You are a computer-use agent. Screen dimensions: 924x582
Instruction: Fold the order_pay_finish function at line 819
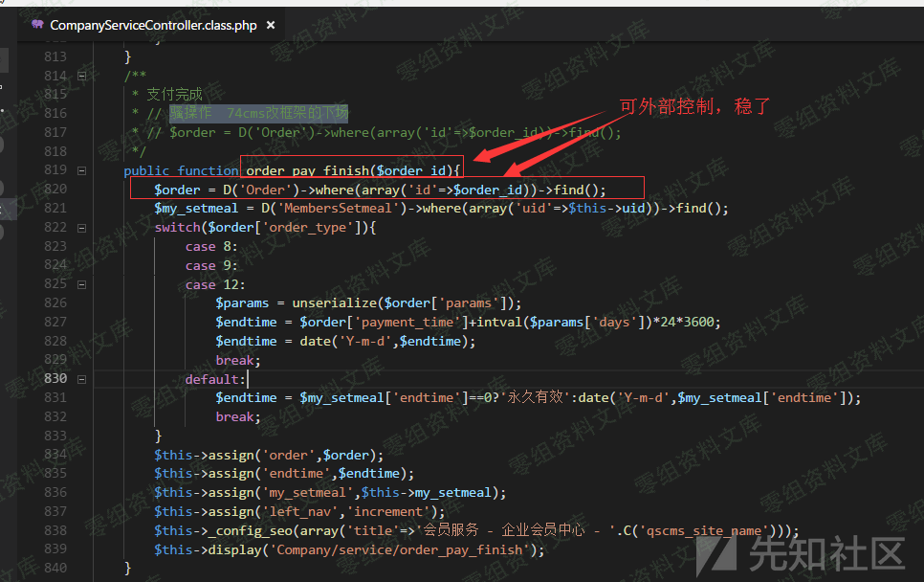tap(81, 170)
